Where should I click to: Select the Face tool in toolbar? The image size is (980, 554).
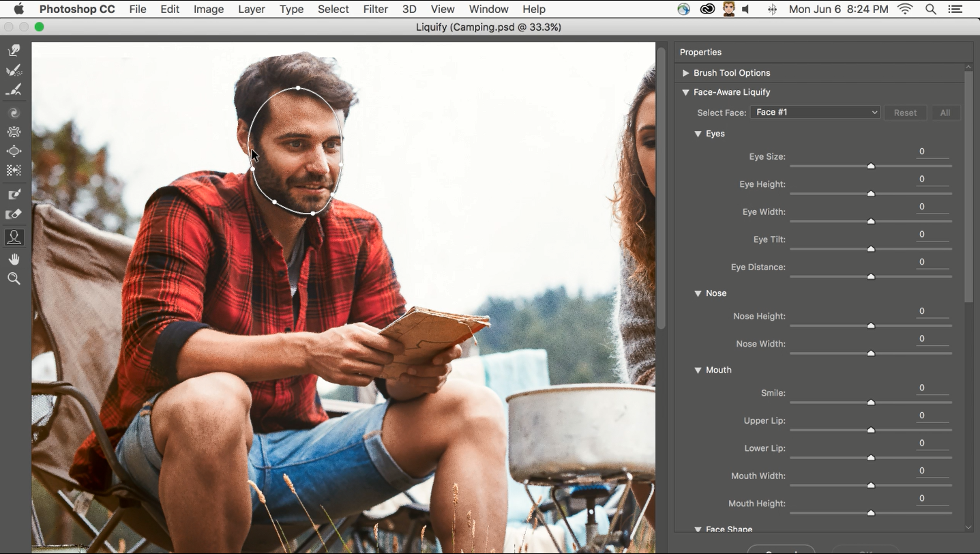tap(14, 237)
